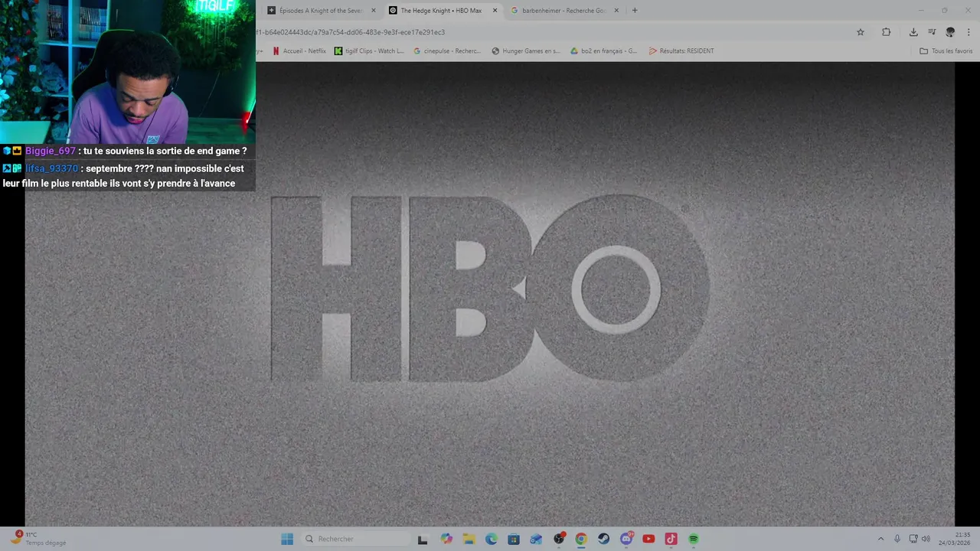
Task: Open bo2 en français bookmark
Action: coord(604,51)
